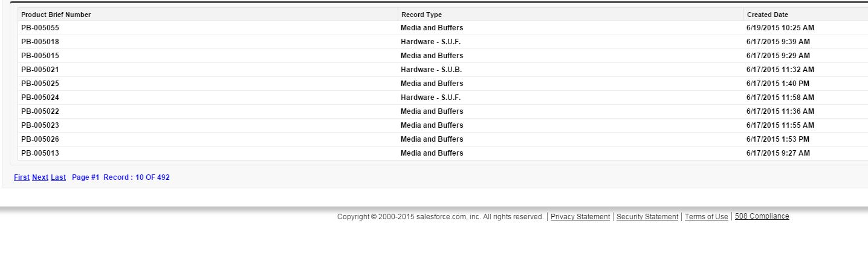Select record PB-005021 row

pos(40,70)
